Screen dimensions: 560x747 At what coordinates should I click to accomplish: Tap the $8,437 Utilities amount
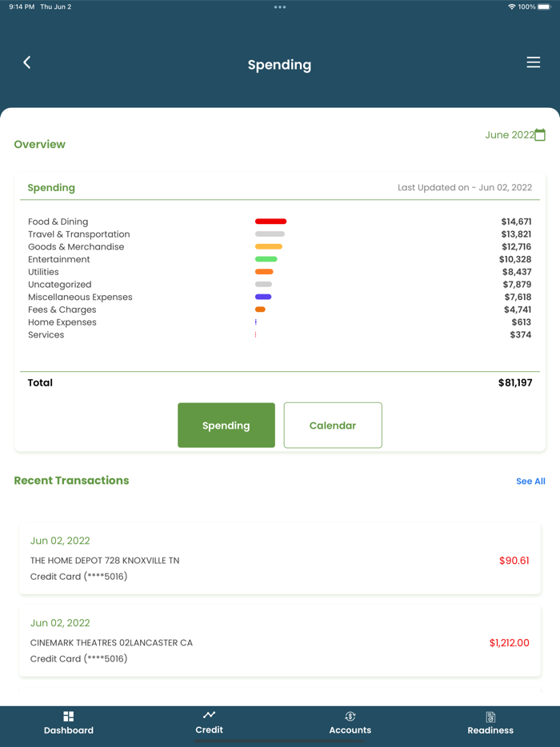click(517, 272)
